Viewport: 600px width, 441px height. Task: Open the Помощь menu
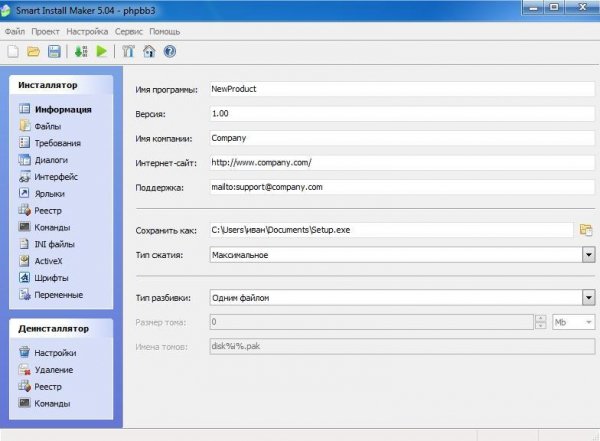[165, 31]
